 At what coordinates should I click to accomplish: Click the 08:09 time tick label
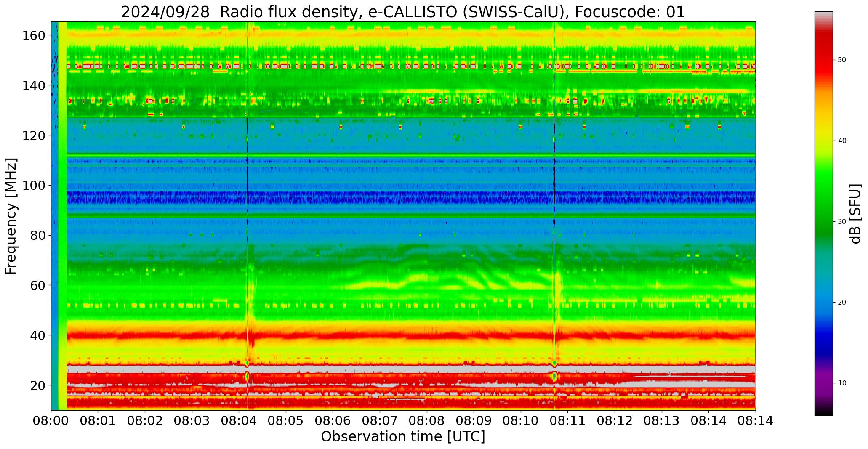coord(474,421)
